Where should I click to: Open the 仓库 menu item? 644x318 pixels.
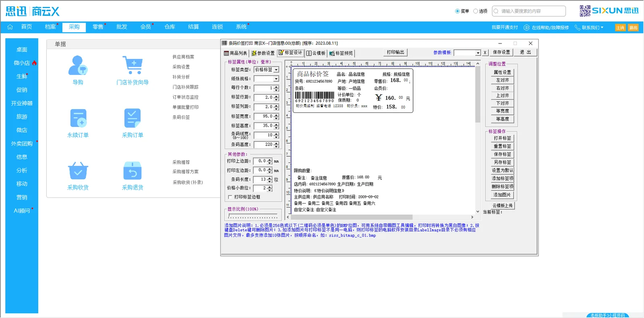[170, 27]
